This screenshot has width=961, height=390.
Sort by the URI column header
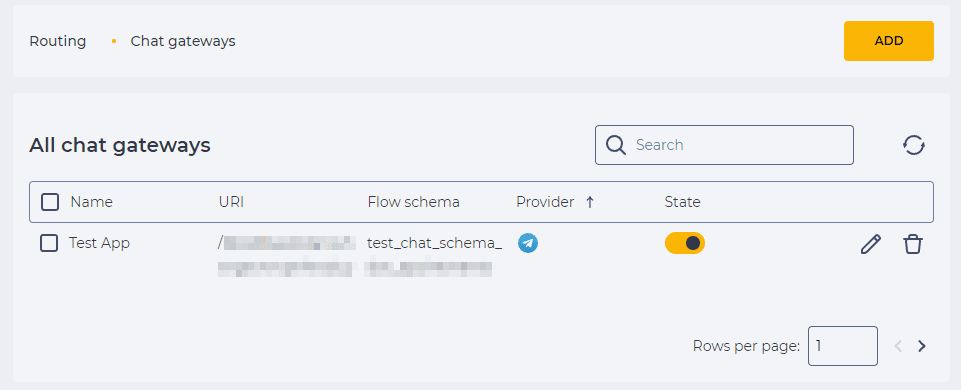click(x=231, y=202)
